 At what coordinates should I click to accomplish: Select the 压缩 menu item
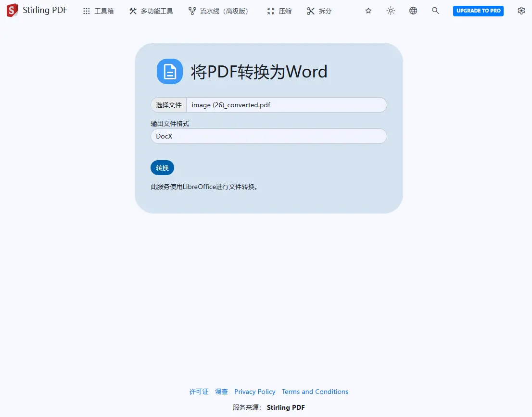285,10
